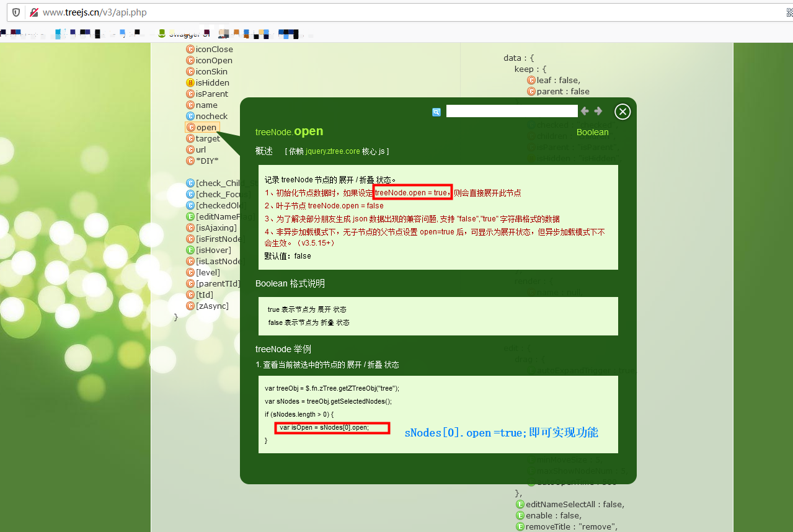Image resolution: width=793 pixels, height=532 pixels.
Task: Select the highlighted open property in the API tree
Action: pos(203,127)
